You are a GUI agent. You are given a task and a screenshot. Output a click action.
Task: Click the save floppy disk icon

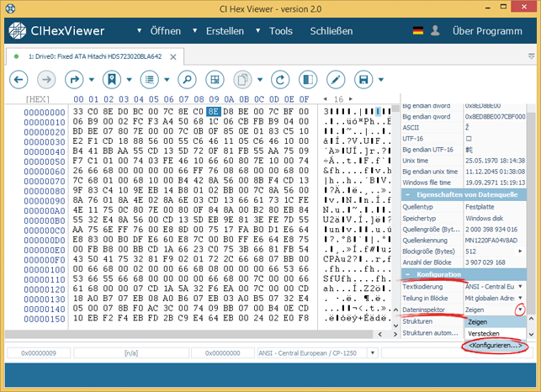tap(363, 80)
